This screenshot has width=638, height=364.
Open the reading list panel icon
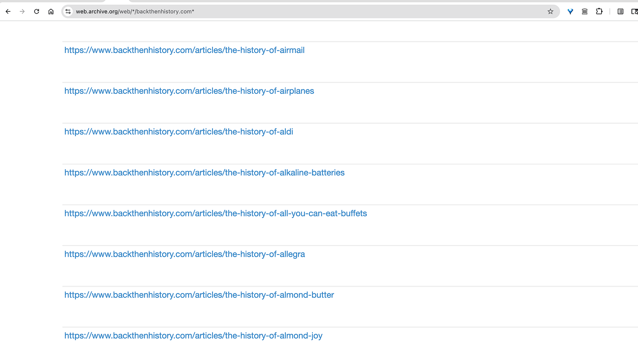click(x=620, y=11)
